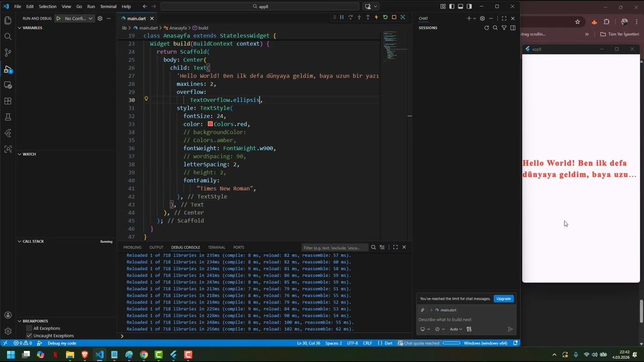This screenshot has width=644, height=362.
Task: Click the paperclip attach context icon
Action: pyautogui.click(x=423, y=310)
